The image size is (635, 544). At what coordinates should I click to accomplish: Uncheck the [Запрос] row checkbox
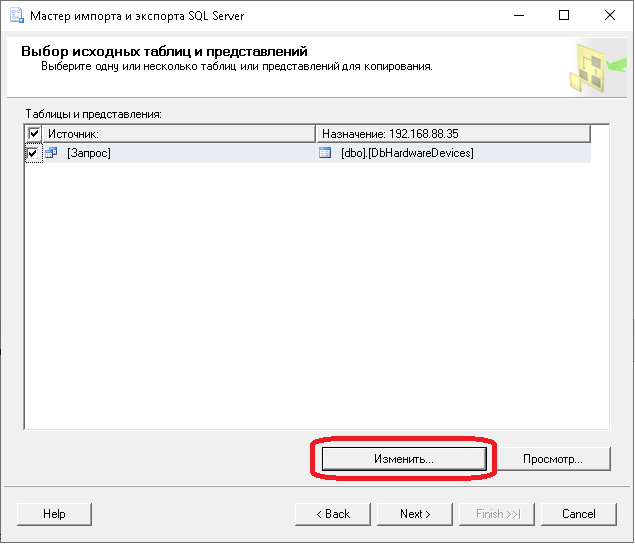[34, 153]
